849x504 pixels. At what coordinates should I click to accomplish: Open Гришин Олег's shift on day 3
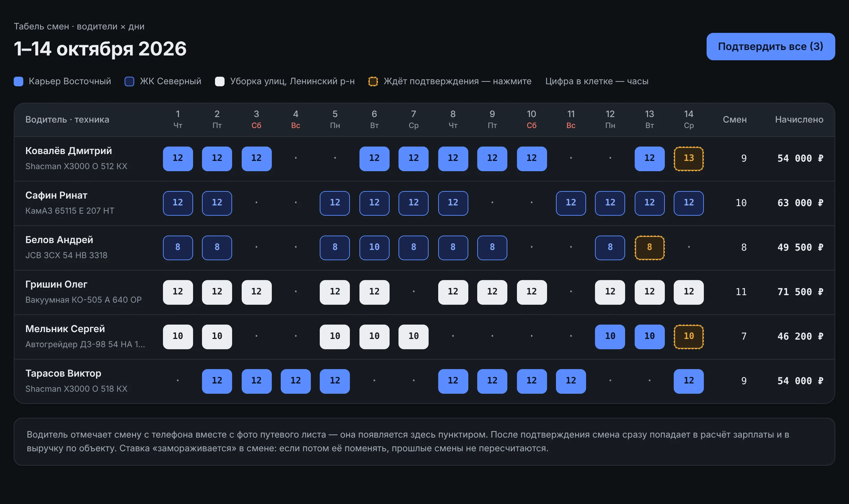coord(256,292)
